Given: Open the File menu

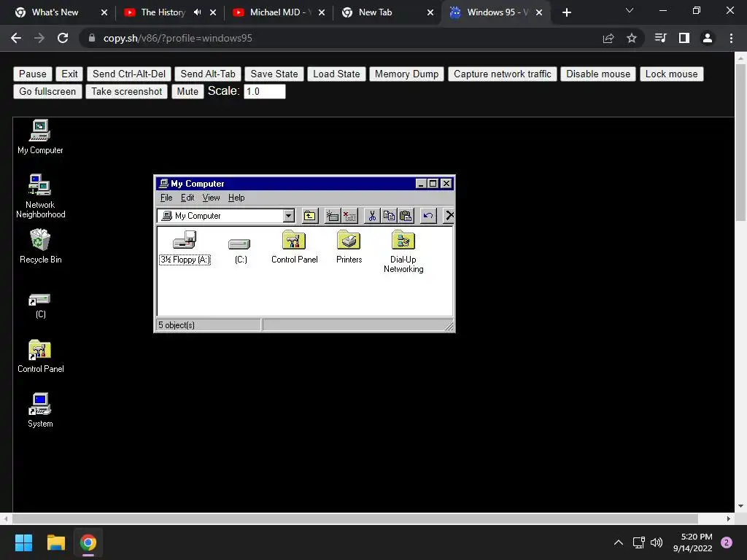Looking at the screenshot, I should 166,198.
